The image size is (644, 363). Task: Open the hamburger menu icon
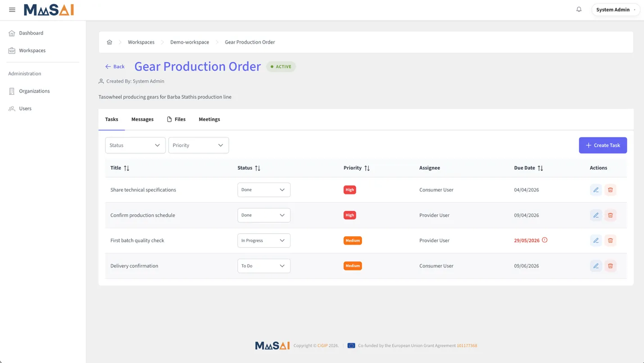coord(12,9)
